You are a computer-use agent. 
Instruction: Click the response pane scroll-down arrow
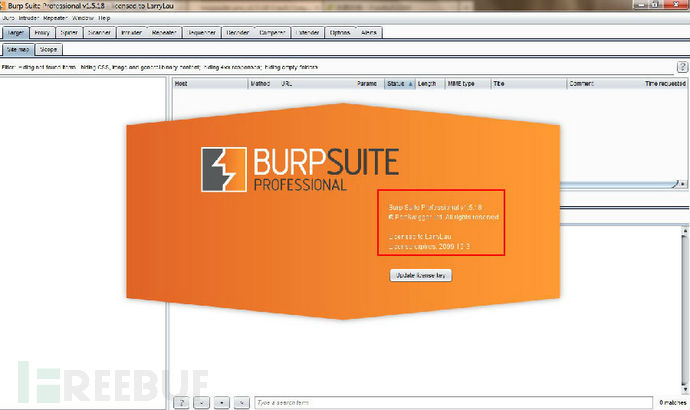point(685,390)
